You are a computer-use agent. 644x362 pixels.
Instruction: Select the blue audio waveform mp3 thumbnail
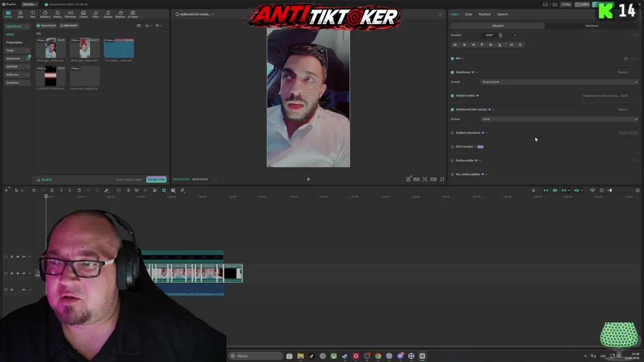(119, 48)
